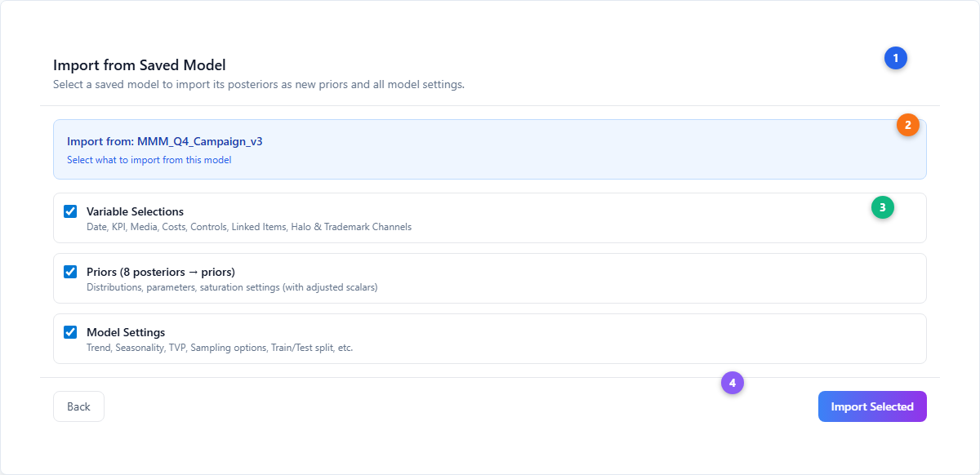Disable the Model Settings checkbox
This screenshot has height=475, width=980.
(70, 332)
